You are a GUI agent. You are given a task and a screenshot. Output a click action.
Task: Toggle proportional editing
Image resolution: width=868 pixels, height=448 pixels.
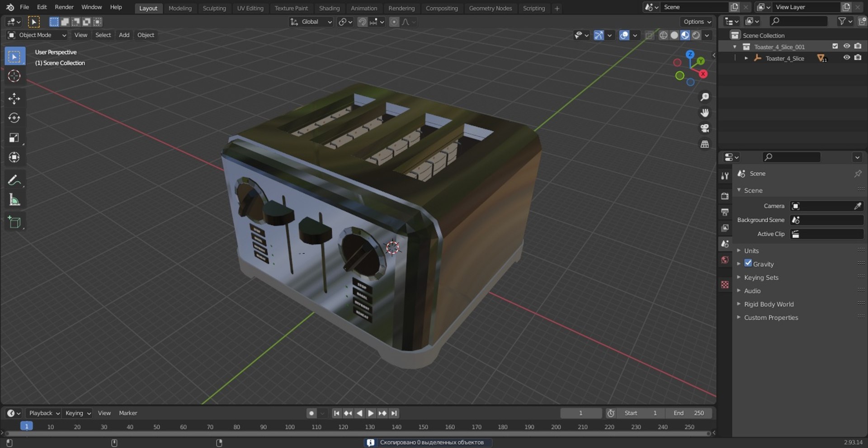coord(394,22)
